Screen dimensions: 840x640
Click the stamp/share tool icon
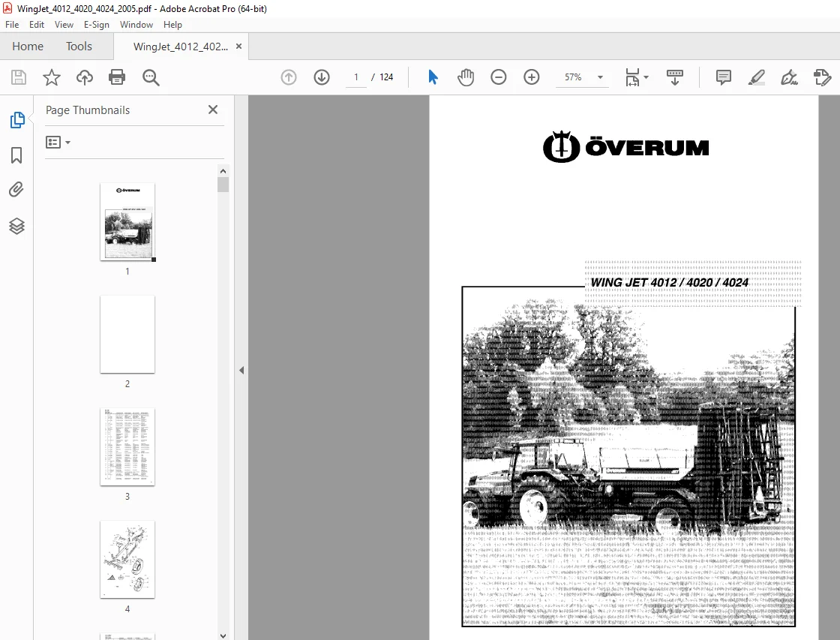tap(822, 77)
